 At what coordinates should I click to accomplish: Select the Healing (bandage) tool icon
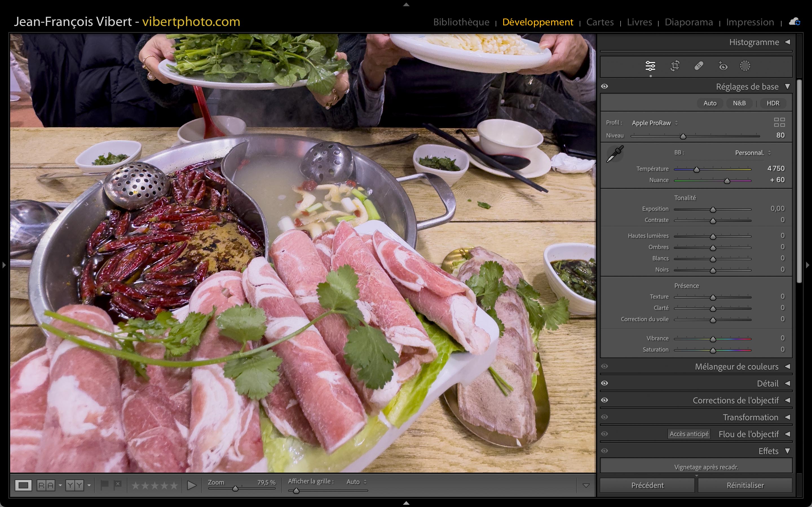[699, 66]
